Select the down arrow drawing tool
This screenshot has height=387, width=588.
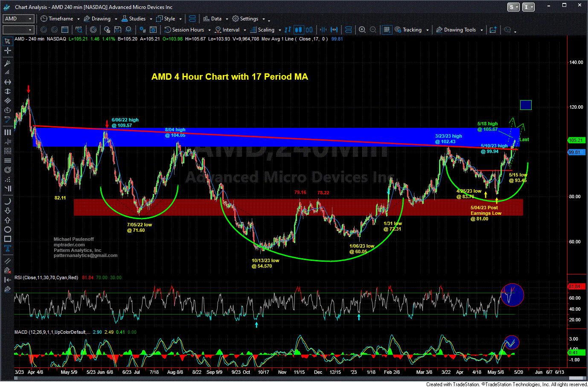[x=7, y=211]
